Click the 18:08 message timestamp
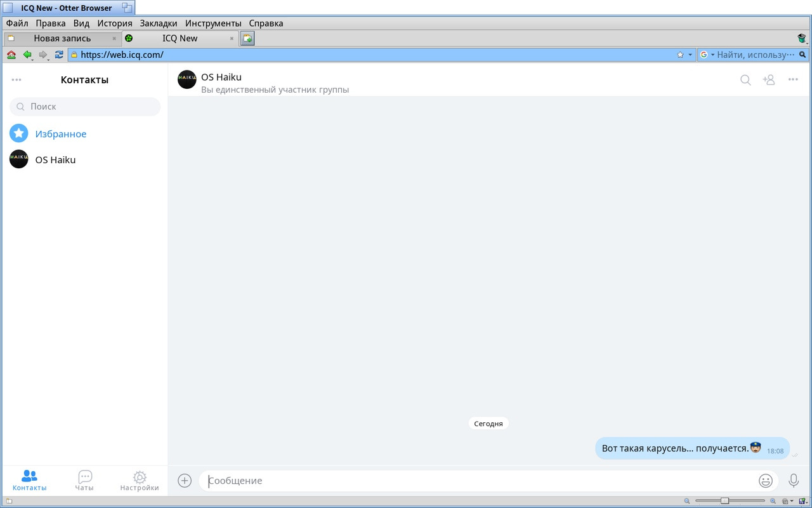This screenshot has height=508, width=812. point(775,451)
